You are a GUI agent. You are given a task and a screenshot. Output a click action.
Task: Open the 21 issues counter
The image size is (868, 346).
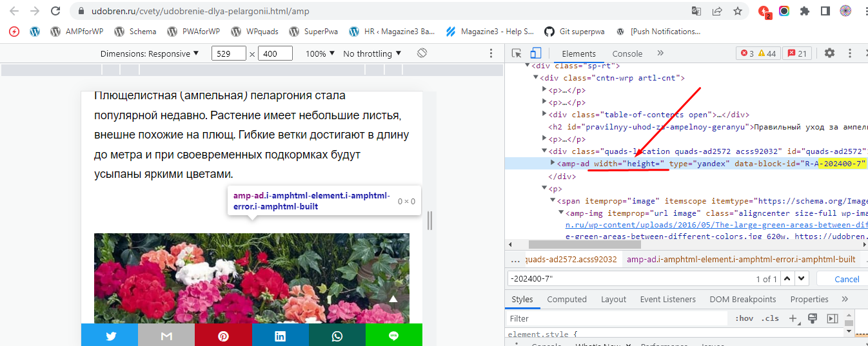(x=797, y=53)
